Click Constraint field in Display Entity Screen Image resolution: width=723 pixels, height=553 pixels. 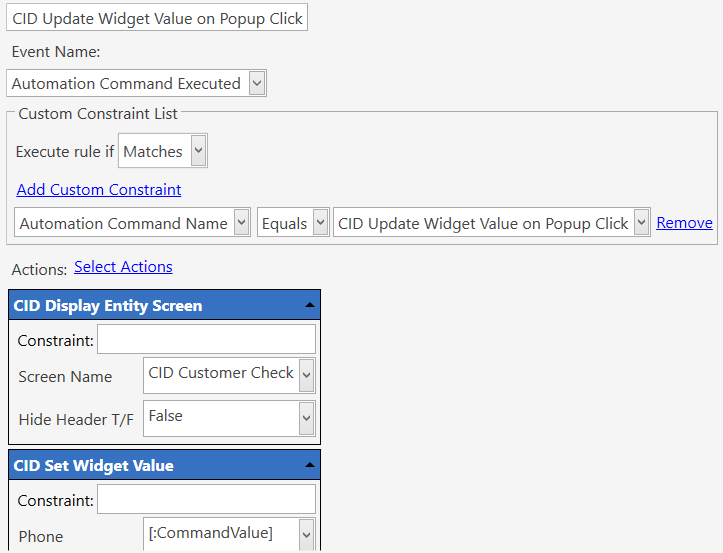pyautogui.click(x=207, y=339)
